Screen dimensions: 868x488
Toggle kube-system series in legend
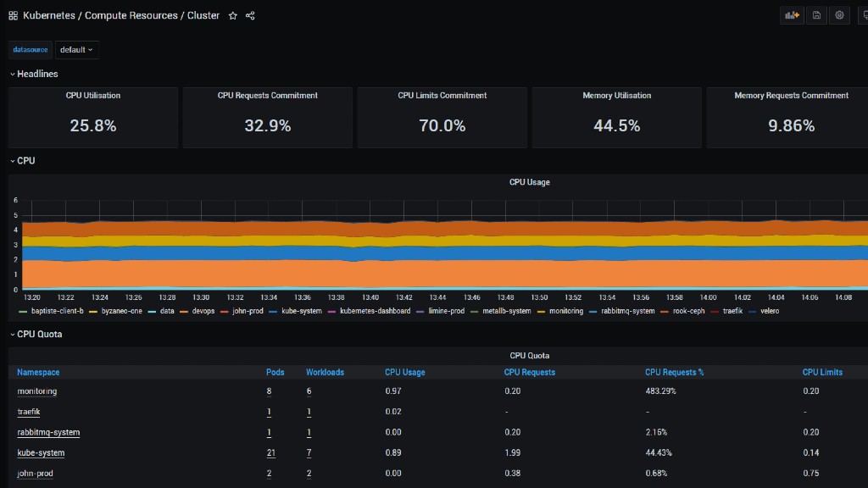click(x=295, y=311)
